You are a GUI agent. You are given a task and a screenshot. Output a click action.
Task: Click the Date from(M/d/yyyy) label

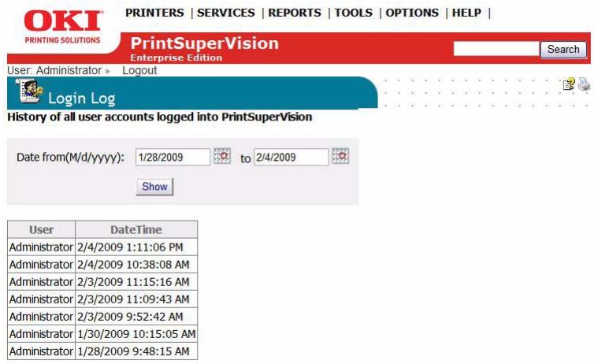70,158
